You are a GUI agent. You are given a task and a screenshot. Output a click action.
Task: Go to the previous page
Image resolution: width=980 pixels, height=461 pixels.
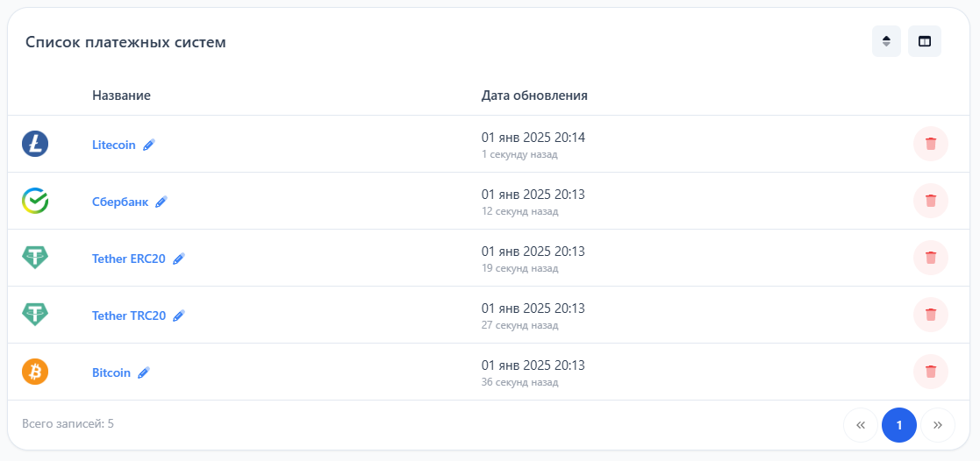pos(861,425)
